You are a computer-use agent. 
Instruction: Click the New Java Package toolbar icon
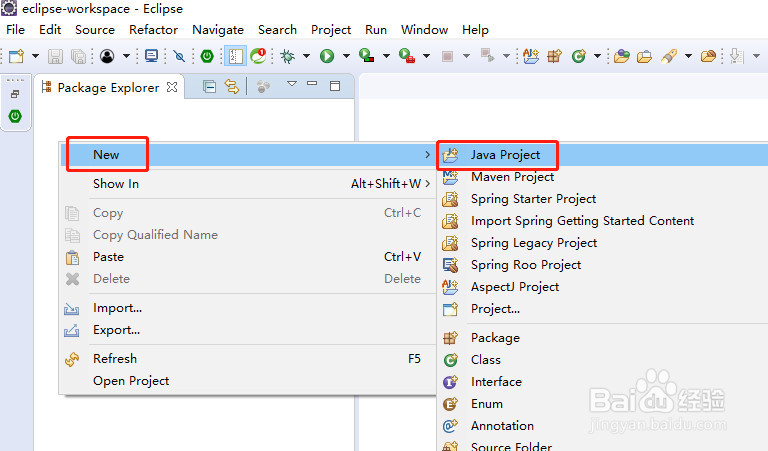(554, 56)
